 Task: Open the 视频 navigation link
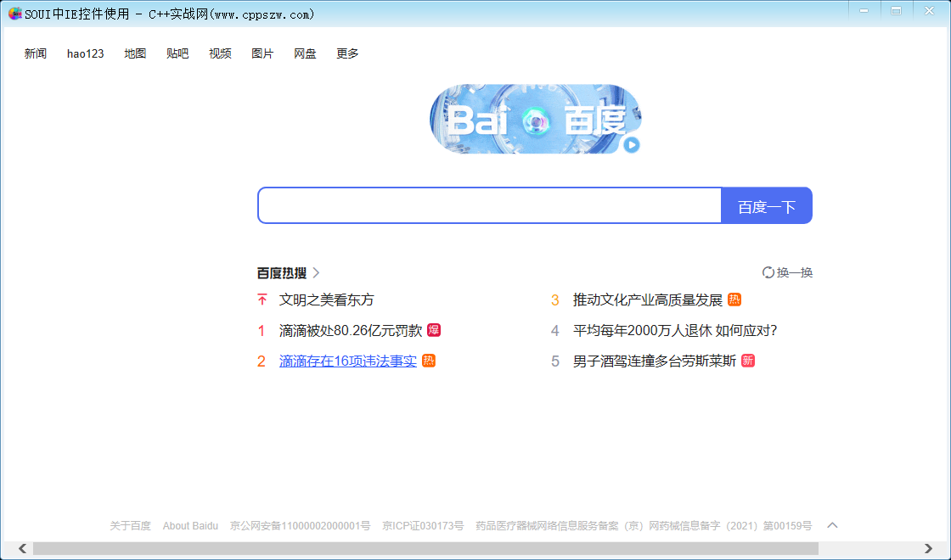pos(220,53)
